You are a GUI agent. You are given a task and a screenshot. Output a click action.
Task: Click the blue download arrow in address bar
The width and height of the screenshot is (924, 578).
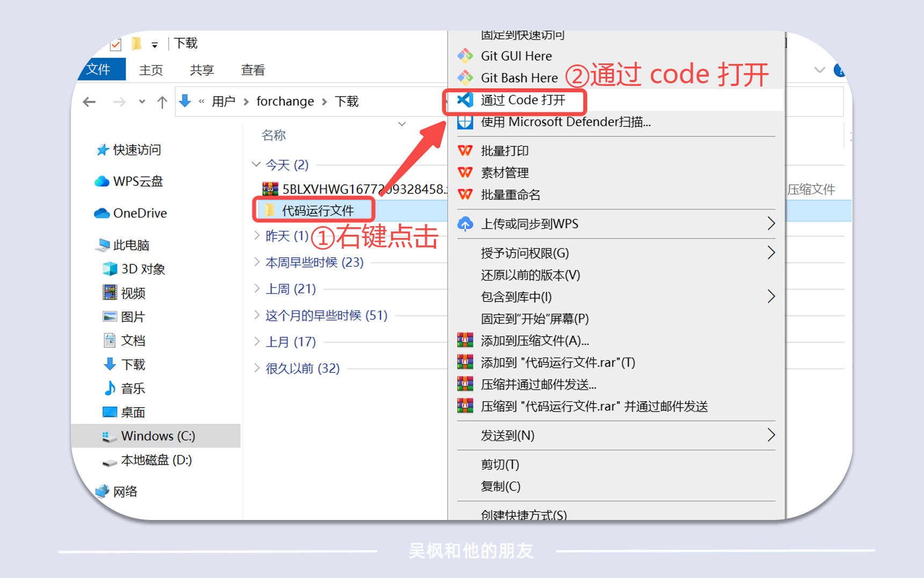[185, 101]
